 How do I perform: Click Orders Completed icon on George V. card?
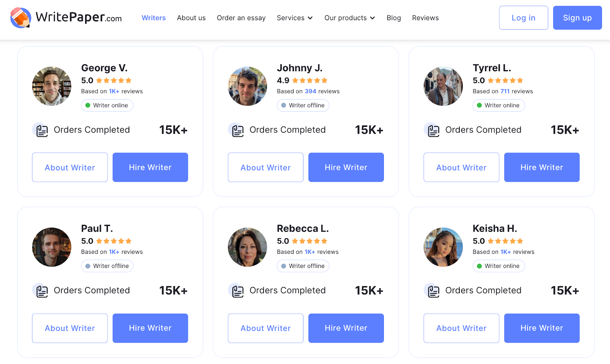42,130
